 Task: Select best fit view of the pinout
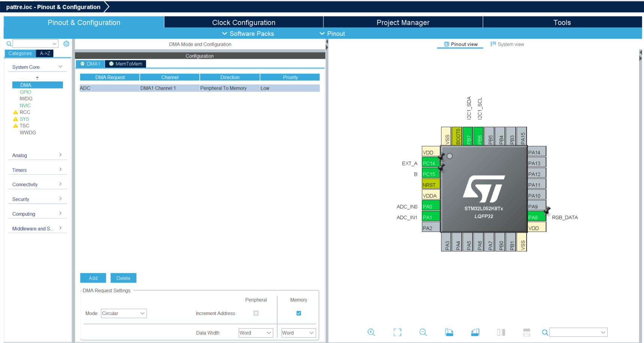click(397, 332)
